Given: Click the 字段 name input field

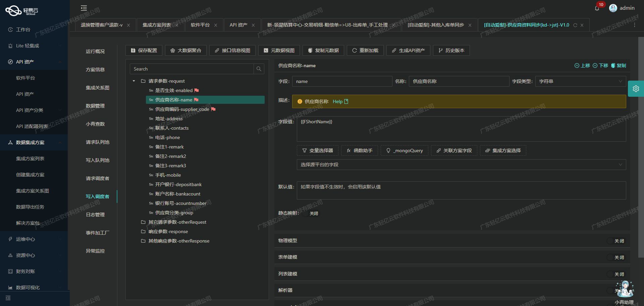Looking at the screenshot, I should (x=342, y=81).
